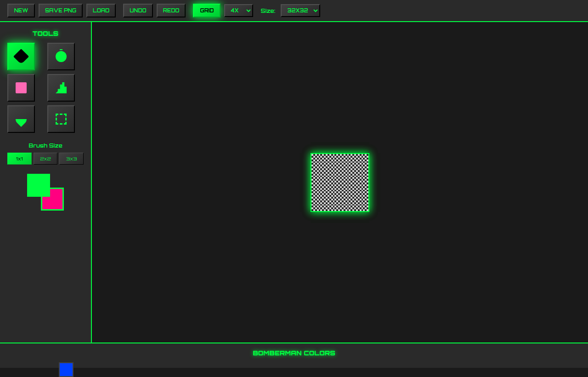
Task: Select the bomb stamp tool
Action: [x=61, y=56]
